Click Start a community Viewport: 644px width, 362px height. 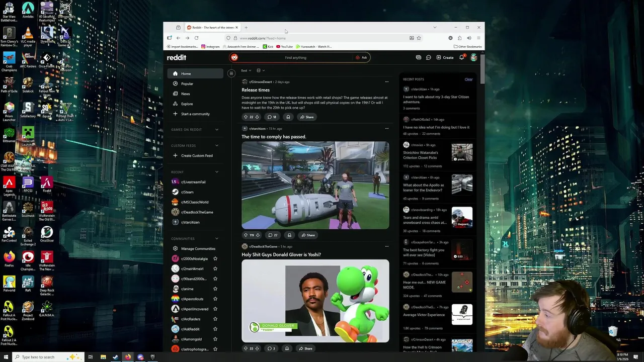195,114
